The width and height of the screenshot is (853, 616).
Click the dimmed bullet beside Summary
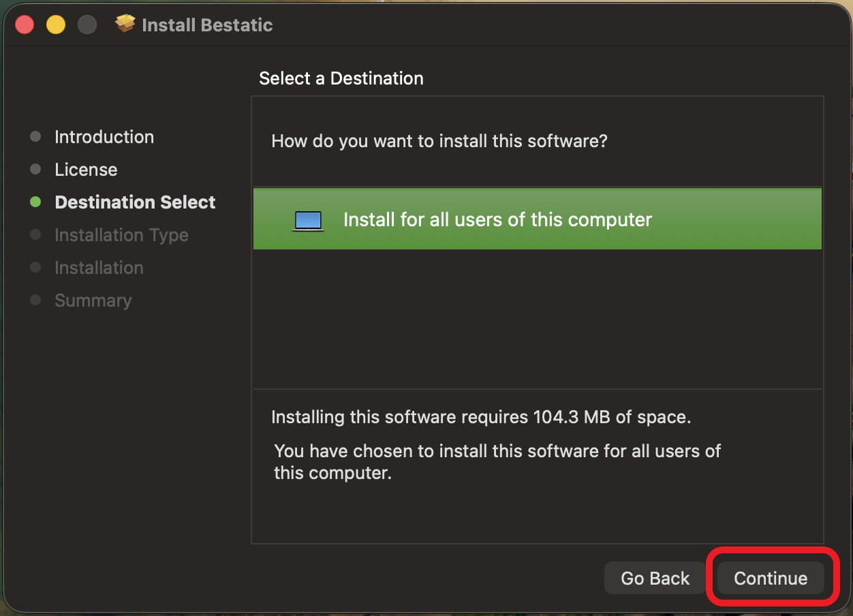tap(35, 301)
